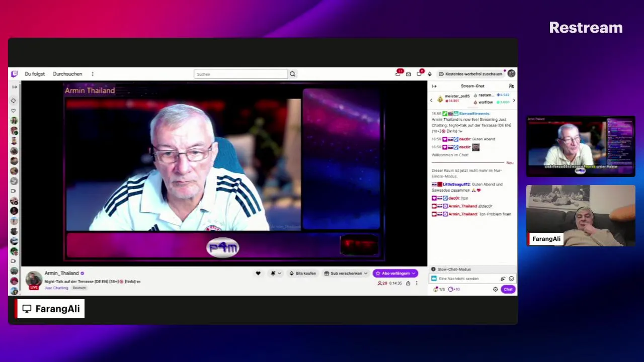644x362 pixels.
Task: Expand the left channel sidebar
Action: (x=15, y=87)
